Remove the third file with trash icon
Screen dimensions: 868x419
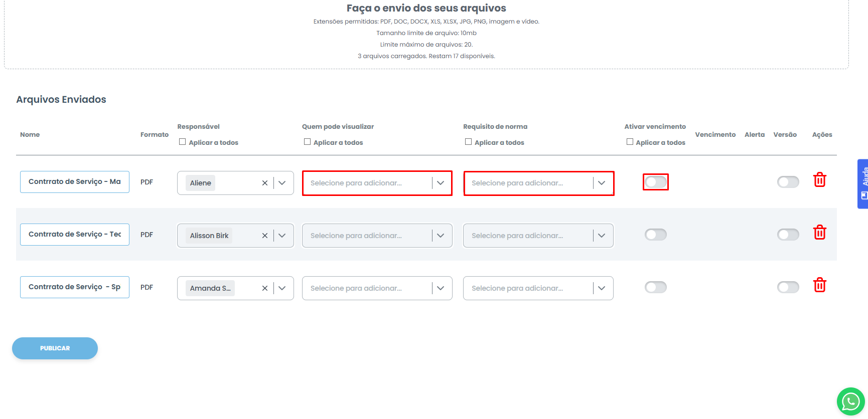click(819, 285)
